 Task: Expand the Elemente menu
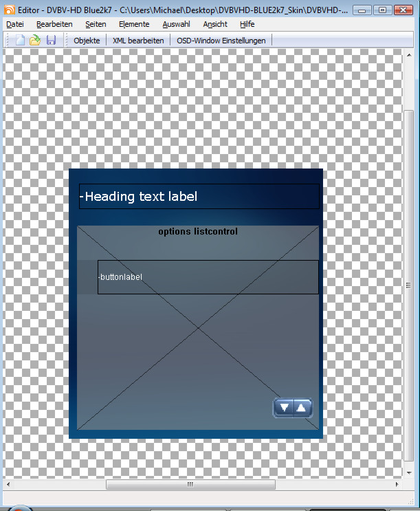134,24
